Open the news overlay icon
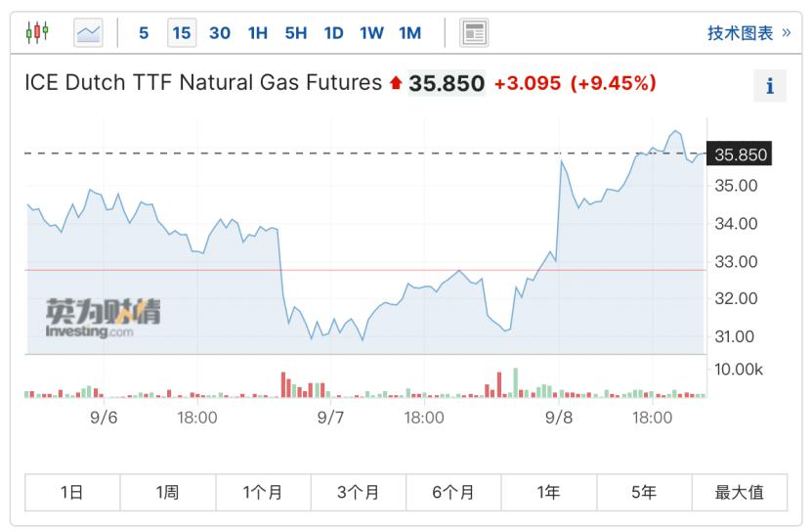Screen dimensions: 812x532 (x=474, y=33)
